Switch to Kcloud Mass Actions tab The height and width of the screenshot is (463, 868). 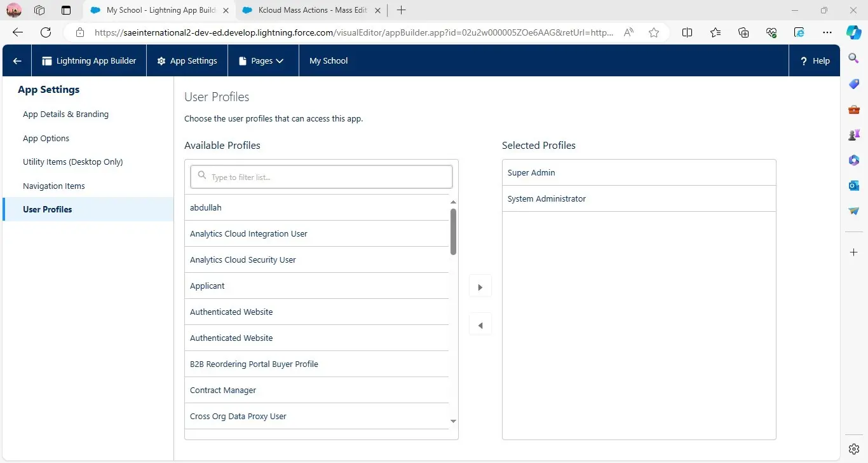click(x=311, y=10)
